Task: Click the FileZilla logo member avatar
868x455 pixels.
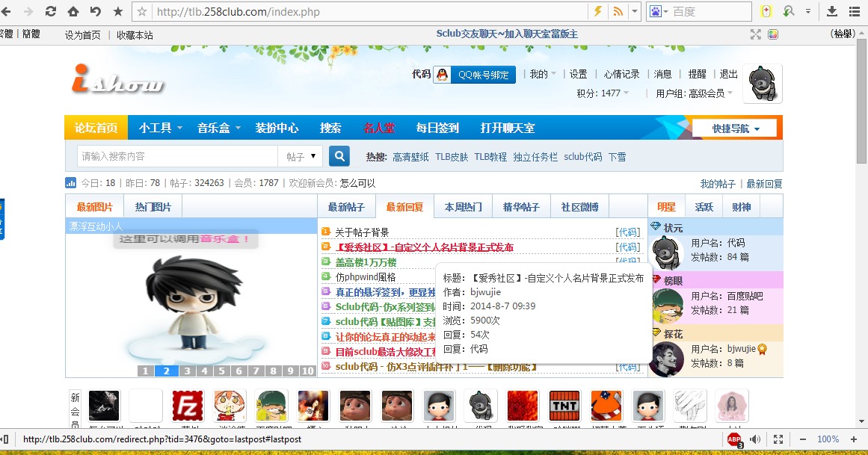Action: point(188,405)
